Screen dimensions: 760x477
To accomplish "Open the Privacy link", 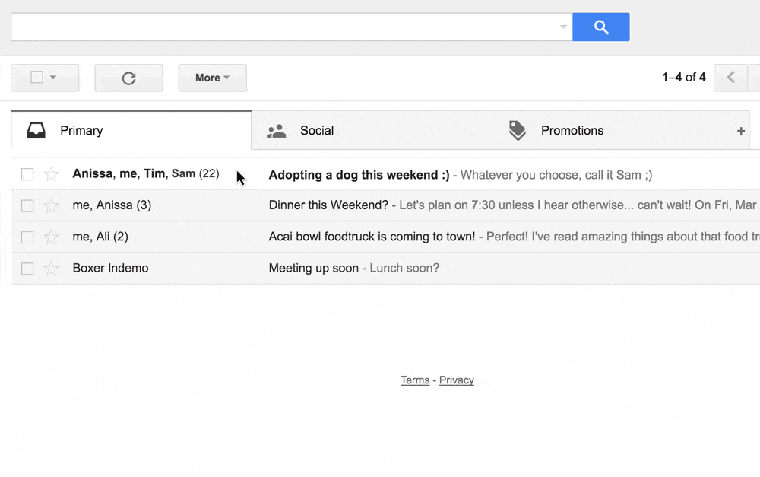I will click(456, 380).
